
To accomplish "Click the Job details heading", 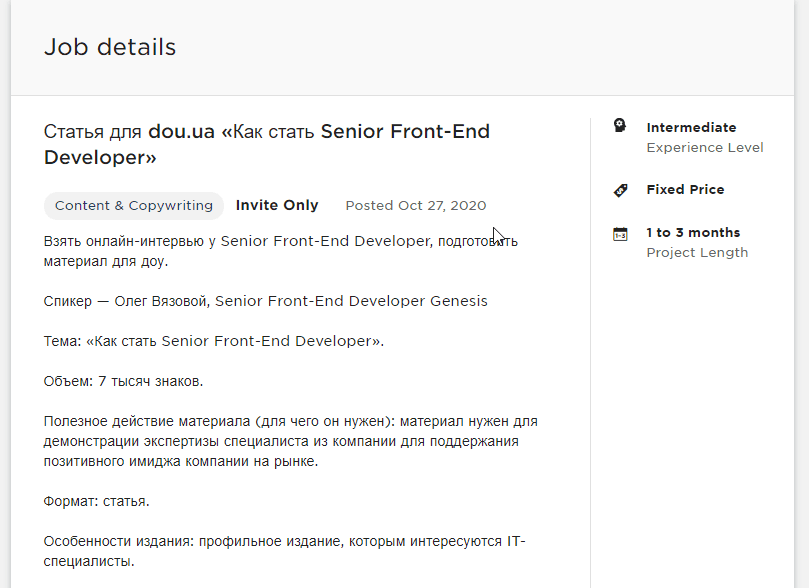I will point(110,47).
